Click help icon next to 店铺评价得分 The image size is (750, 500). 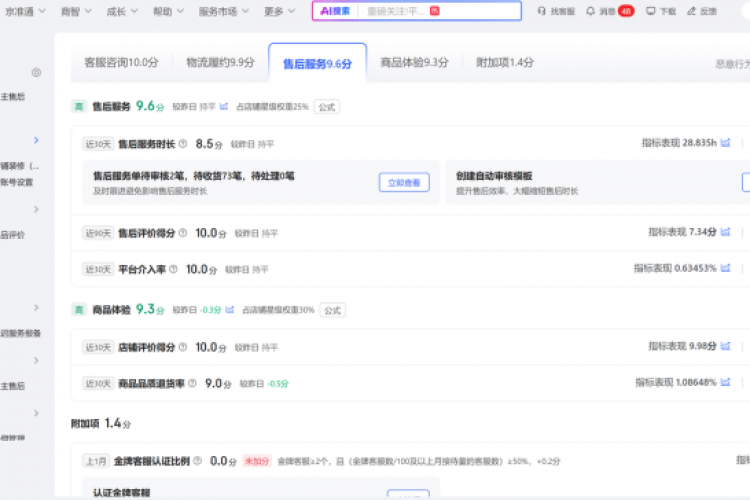coord(183,347)
